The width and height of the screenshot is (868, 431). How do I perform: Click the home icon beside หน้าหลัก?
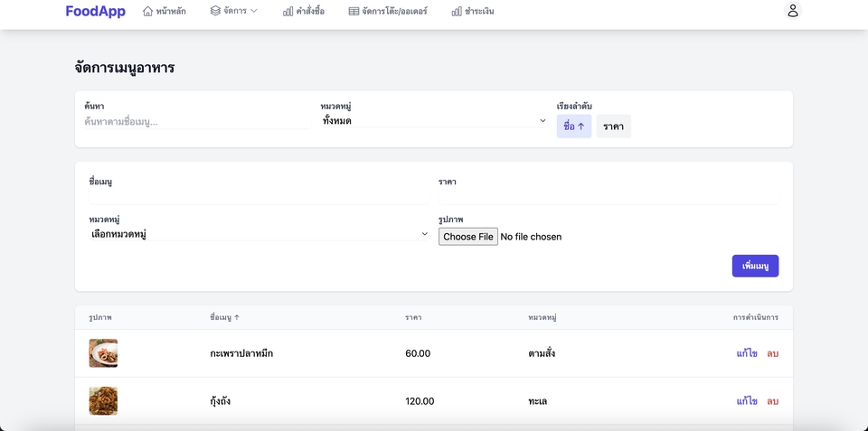[x=147, y=11]
